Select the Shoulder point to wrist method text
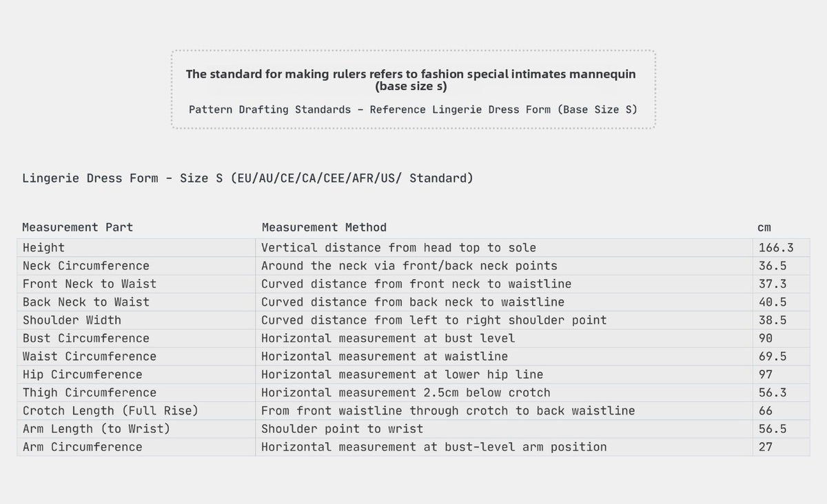 pos(343,429)
